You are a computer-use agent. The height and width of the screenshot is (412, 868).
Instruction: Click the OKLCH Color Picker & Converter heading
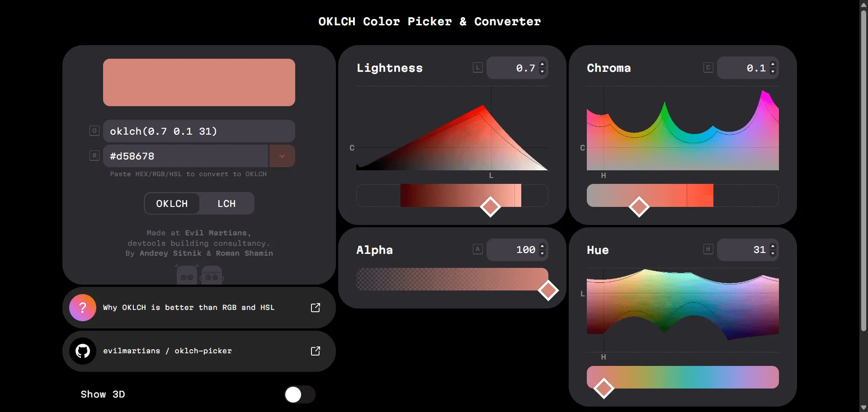click(429, 22)
